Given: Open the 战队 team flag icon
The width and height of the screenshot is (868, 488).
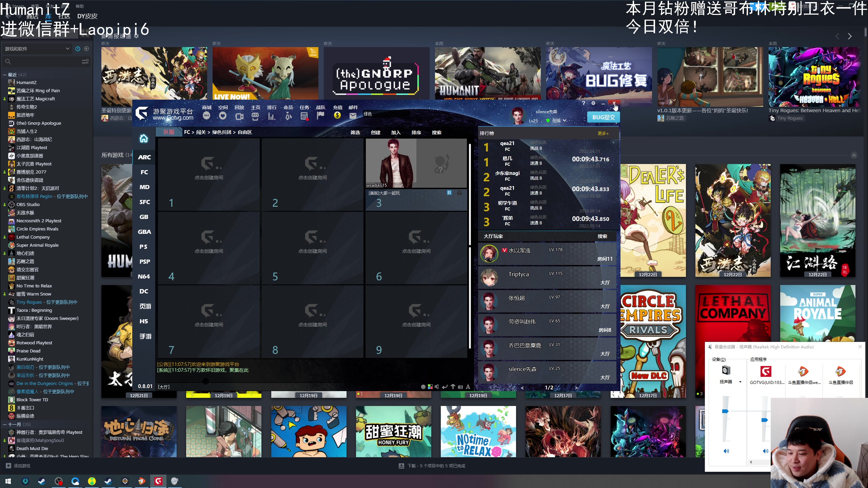Looking at the screenshot, I should (320, 116).
